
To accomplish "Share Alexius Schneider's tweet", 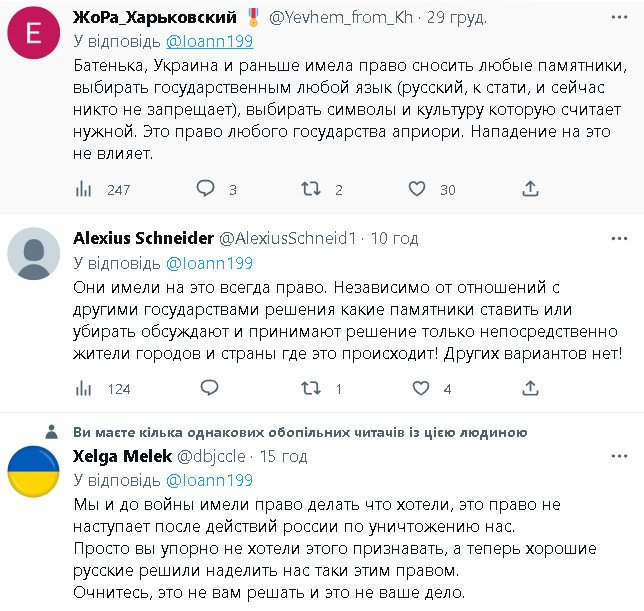I will (x=531, y=388).
